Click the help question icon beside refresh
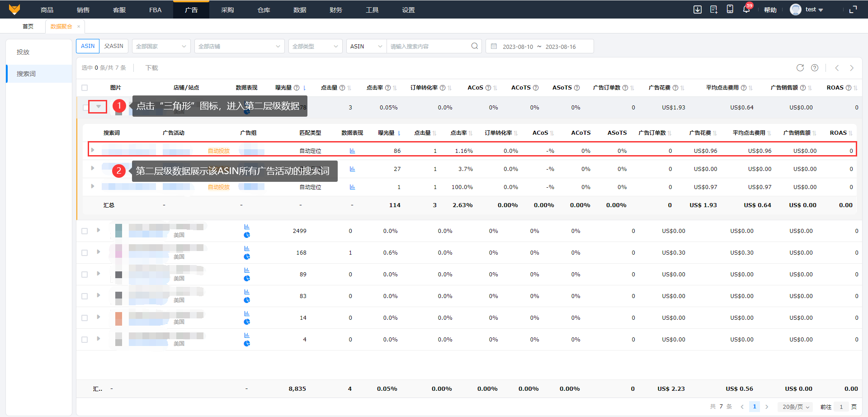Image resolution: width=868 pixels, height=417 pixels. click(x=814, y=68)
